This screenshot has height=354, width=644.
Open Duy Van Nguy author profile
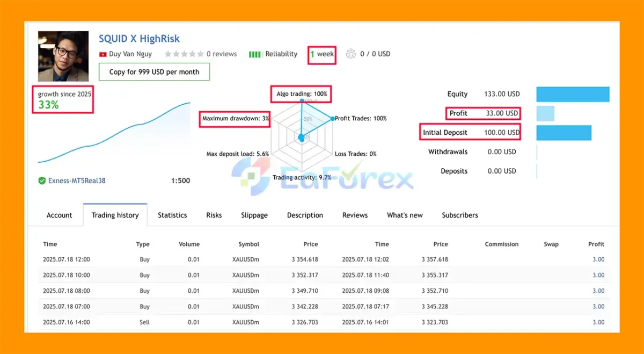tap(130, 54)
